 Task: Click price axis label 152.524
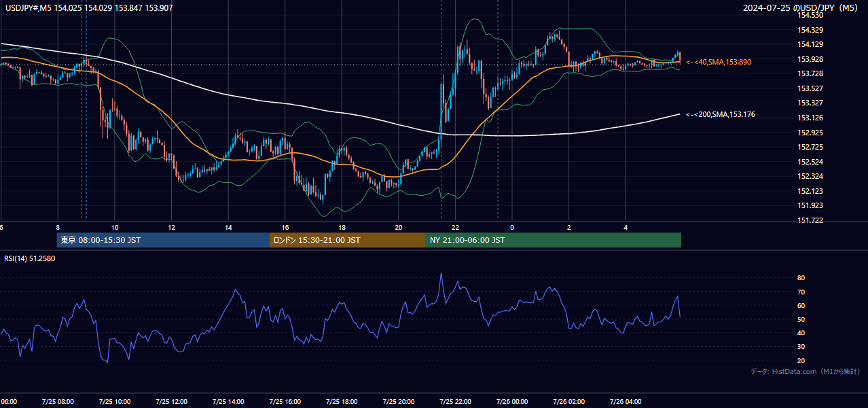810,162
